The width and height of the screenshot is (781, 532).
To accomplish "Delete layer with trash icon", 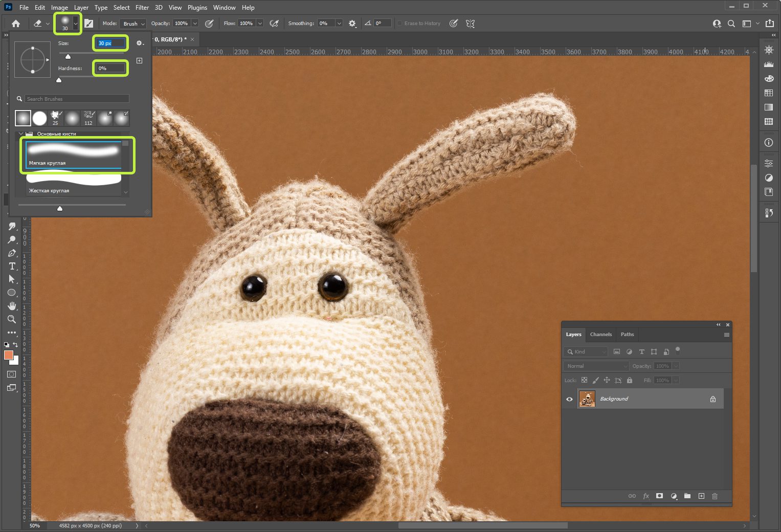I will pos(715,496).
